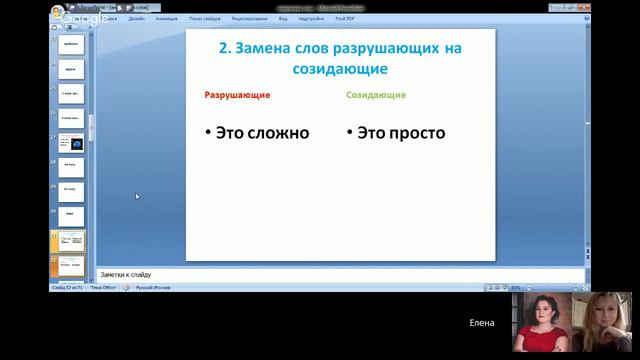Select slide 30 thumbnail

pyautogui.click(x=71, y=217)
